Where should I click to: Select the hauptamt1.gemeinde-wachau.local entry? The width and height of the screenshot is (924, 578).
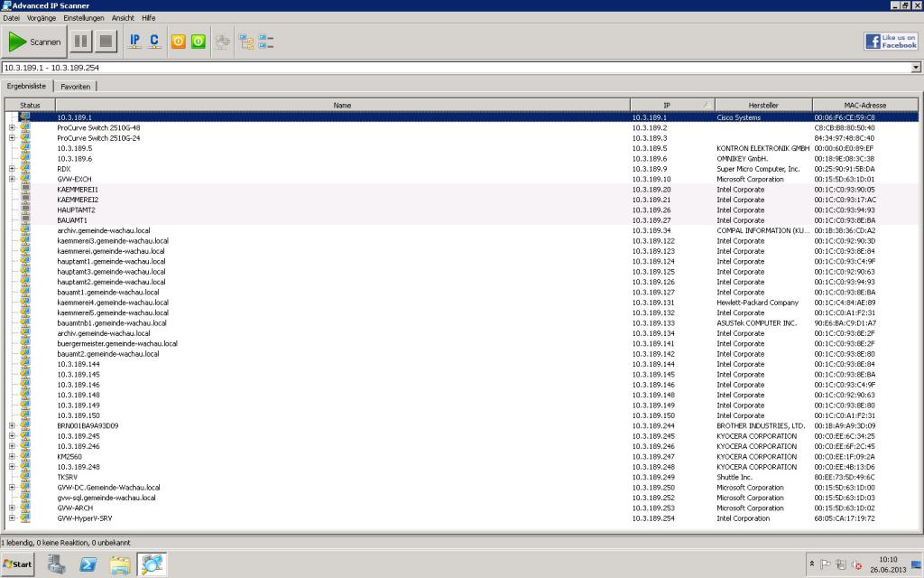111,261
